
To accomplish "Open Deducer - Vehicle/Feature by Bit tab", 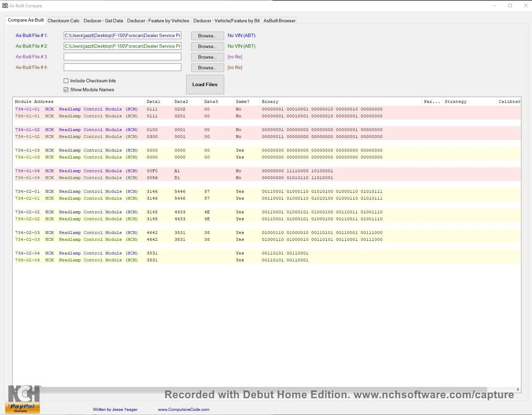I will (x=227, y=21).
